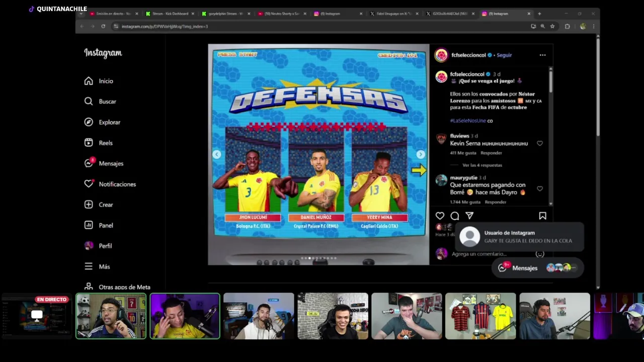Open a new browser tab
This screenshot has height=362, width=644.
[x=539, y=14]
